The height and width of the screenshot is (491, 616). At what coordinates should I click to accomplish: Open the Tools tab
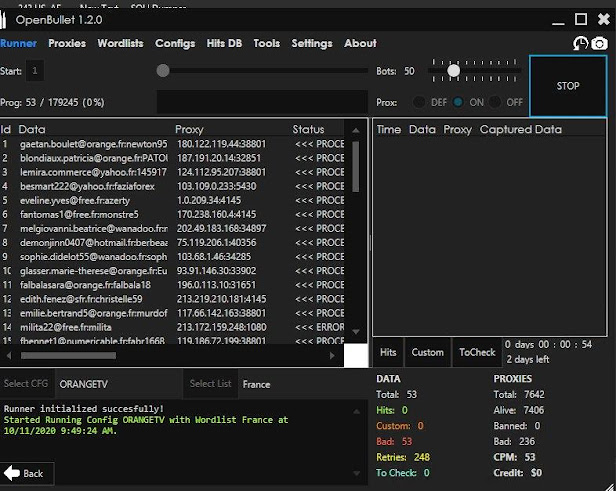click(x=267, y=43)
